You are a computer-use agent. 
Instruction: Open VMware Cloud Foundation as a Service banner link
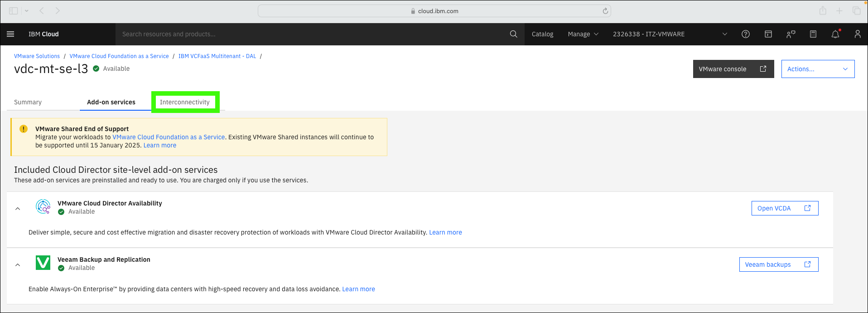tap(169, 137)
